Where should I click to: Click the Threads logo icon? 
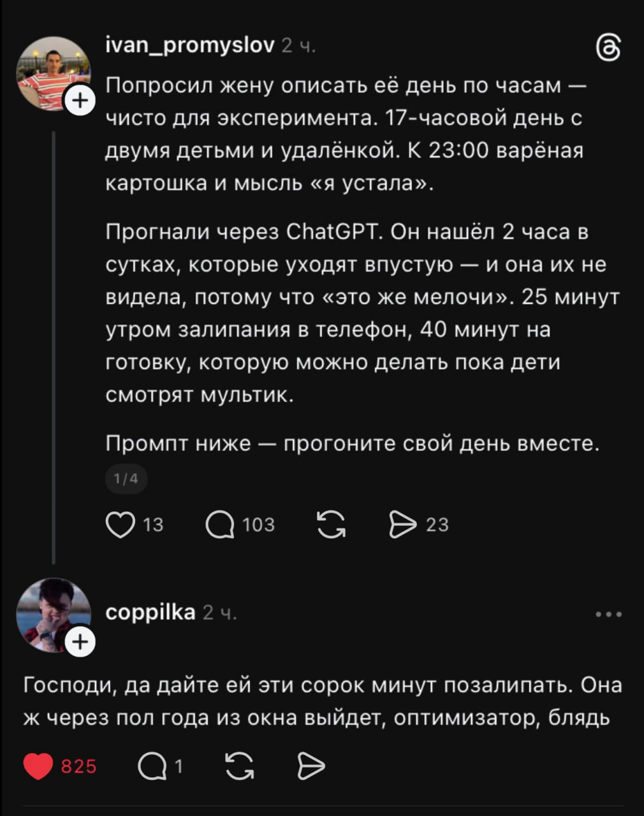607,49
